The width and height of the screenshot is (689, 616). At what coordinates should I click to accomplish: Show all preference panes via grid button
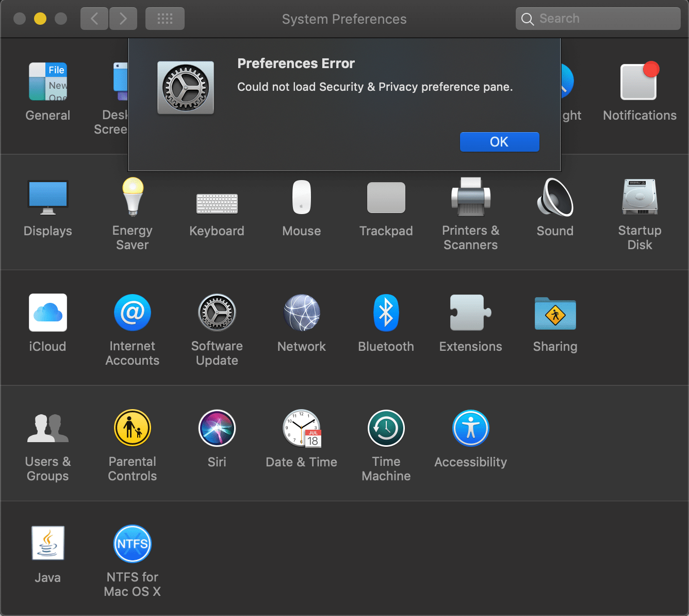[165, 18]
